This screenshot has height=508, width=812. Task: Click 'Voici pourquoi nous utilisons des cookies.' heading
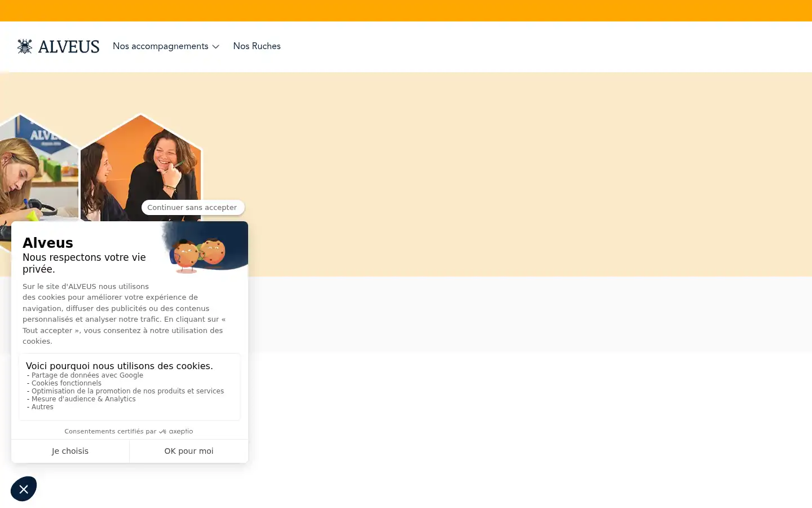pyautogui.click(x=120, y=366)
